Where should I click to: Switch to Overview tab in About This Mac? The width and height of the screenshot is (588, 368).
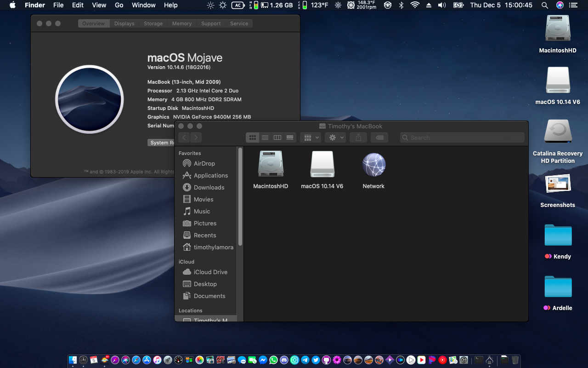93,23
